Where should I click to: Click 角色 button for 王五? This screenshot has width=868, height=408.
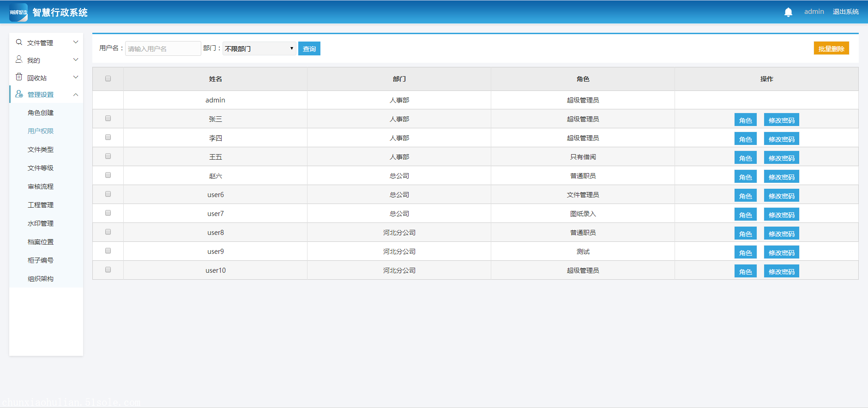[x=745, y=158]
